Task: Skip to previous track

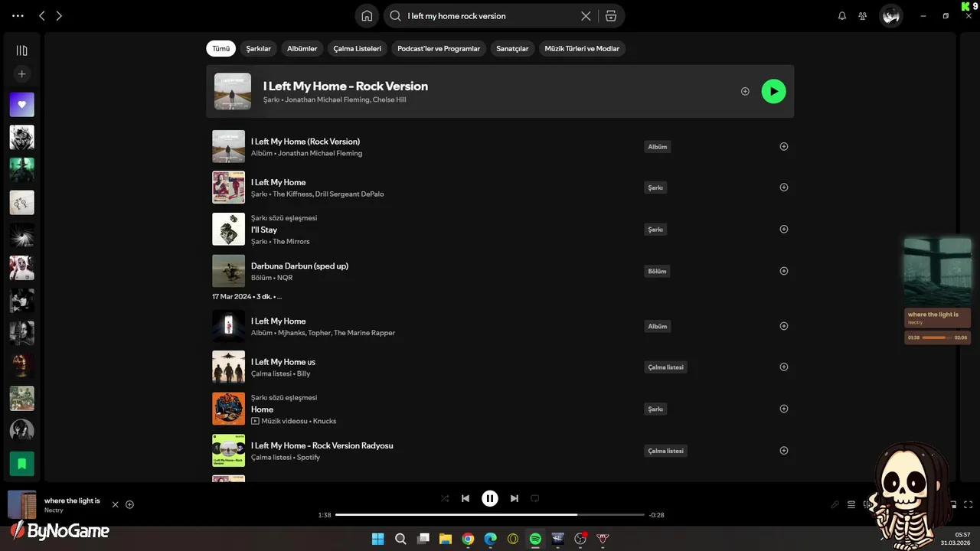Action: tap(465, 498)
